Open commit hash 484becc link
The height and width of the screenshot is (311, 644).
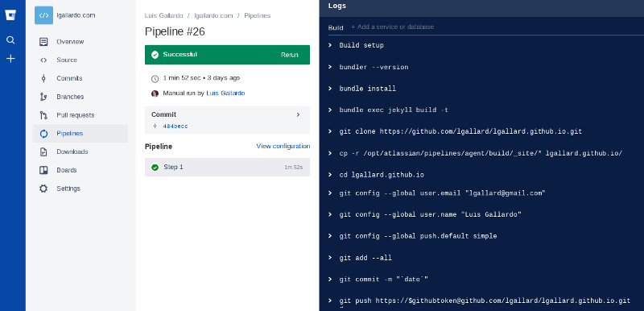click(x=175, y=126)
